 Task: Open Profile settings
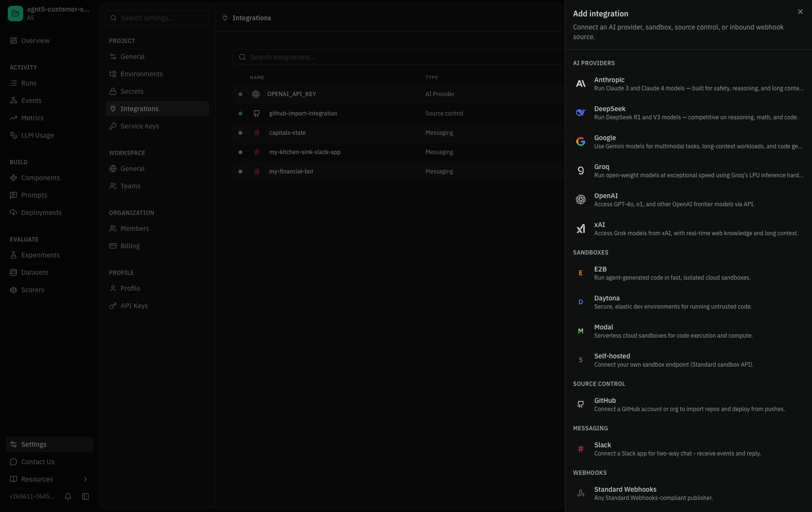[157, 288]
